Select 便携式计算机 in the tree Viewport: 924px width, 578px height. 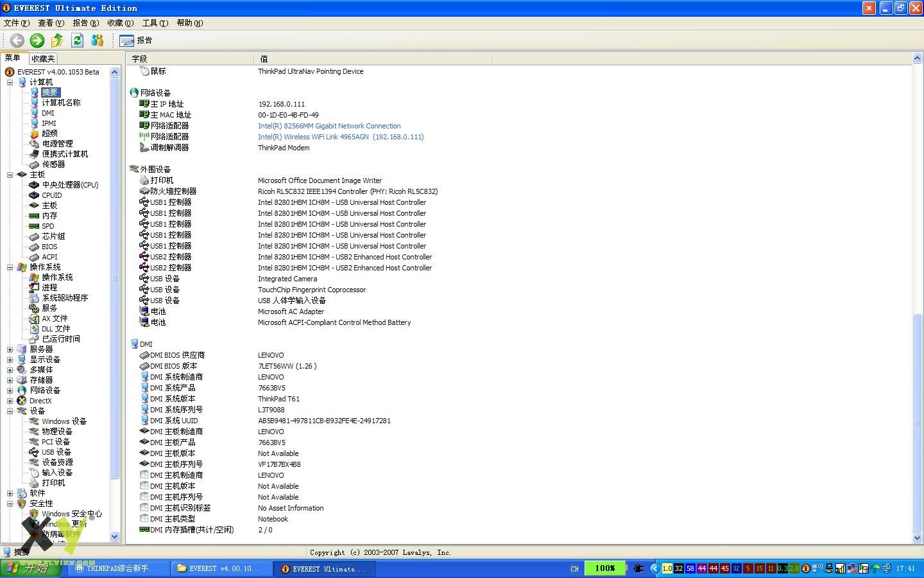tap(65, 154)
